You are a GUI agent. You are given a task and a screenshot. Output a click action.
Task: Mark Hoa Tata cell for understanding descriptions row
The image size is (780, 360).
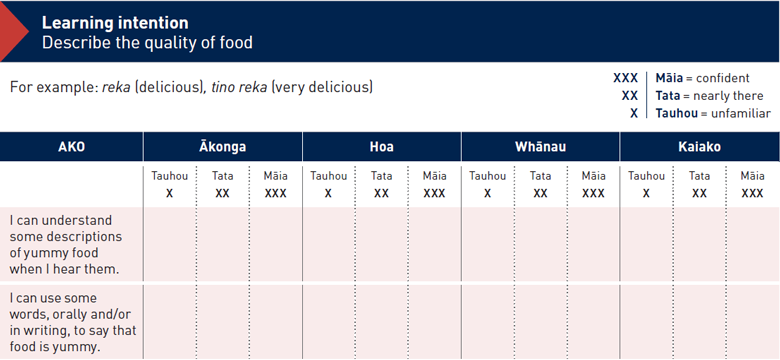pos(382,244)
